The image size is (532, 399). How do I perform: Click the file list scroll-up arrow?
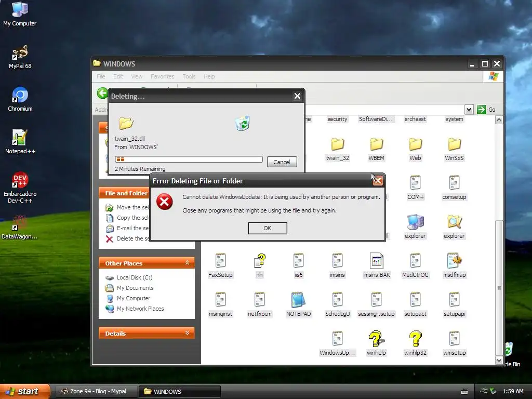[x=499, y=120]
